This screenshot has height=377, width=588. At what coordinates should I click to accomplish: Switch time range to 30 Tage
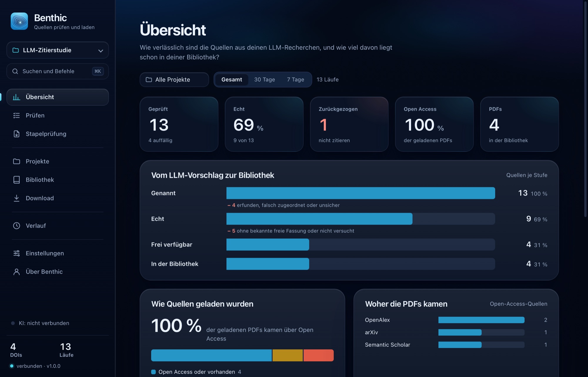tap(265, 79)
